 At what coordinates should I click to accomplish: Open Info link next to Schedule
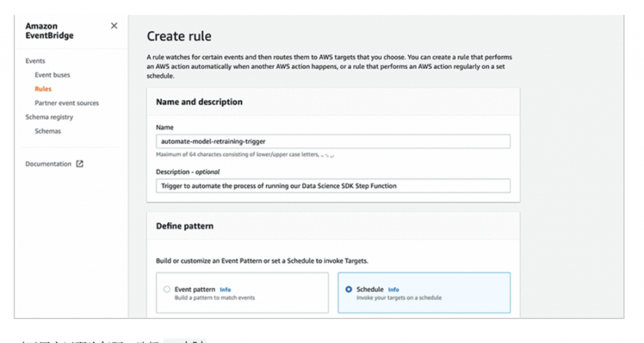tap(393, 290)
